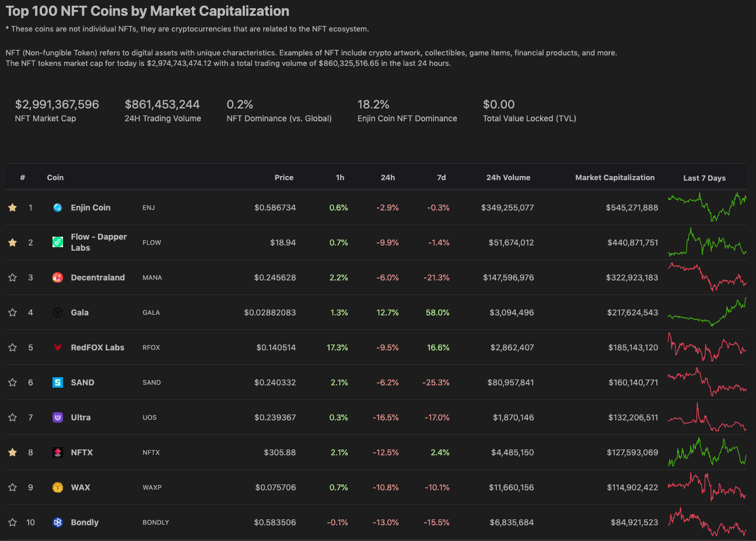Screen dimensions: 756x541
Task: Open RedFOX Labs 7-day sparkline chart
Action: tap(707, 347)
